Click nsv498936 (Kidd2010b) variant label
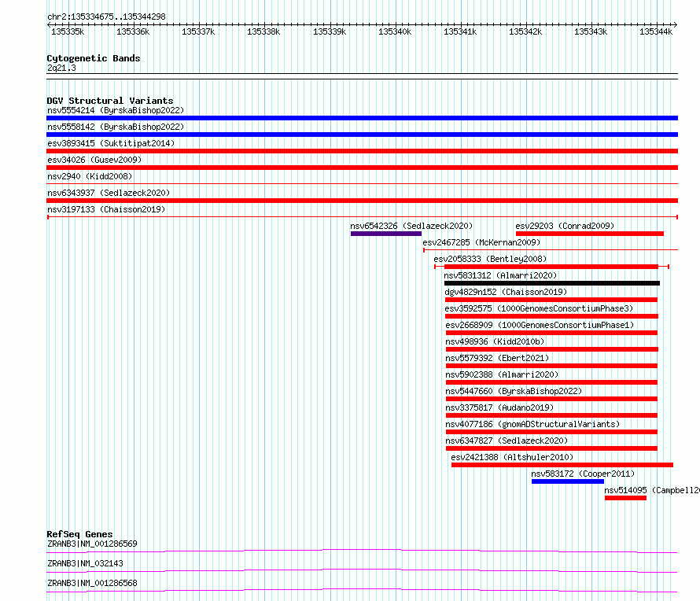The image size is (700, 601). [495, 341]
